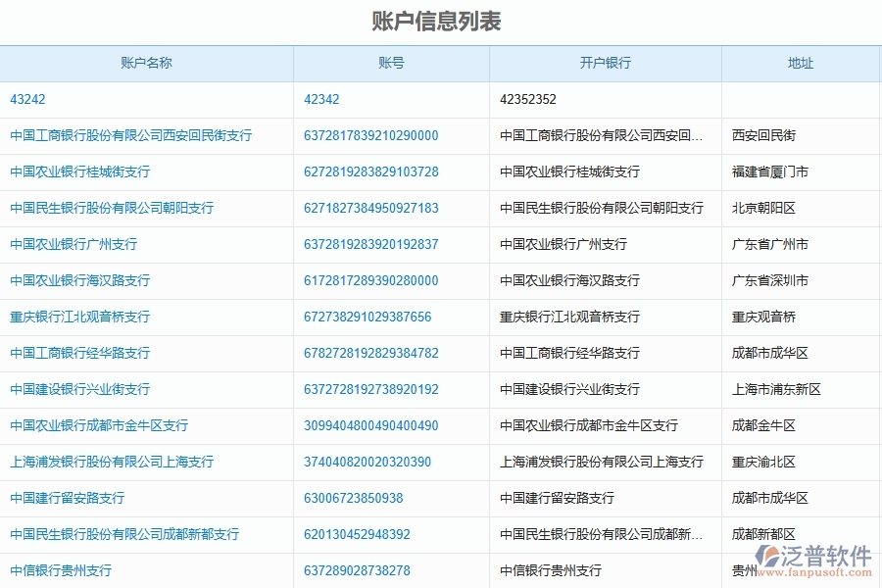The width and height of the screenshot is (882, 588).
Task: Open 中国建设银行兴业街支行 details
Action: click(x=79, y=389)
